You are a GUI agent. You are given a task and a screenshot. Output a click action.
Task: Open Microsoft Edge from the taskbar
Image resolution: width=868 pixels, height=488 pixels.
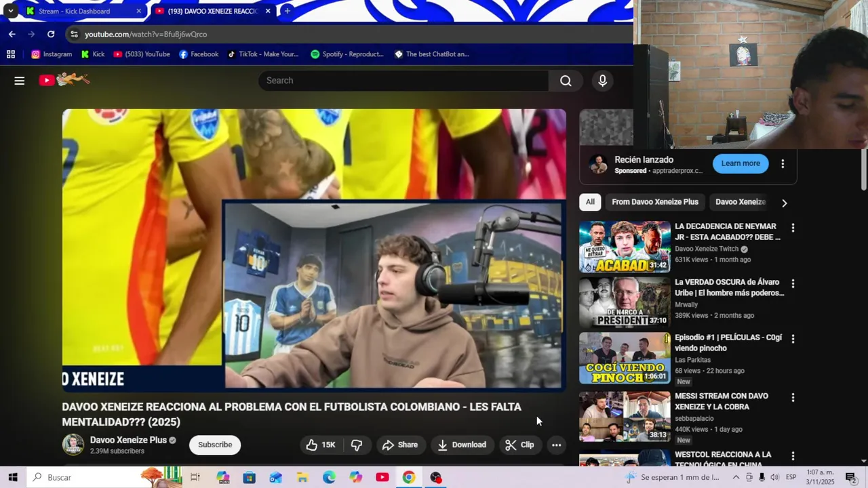tap(329, 477)
